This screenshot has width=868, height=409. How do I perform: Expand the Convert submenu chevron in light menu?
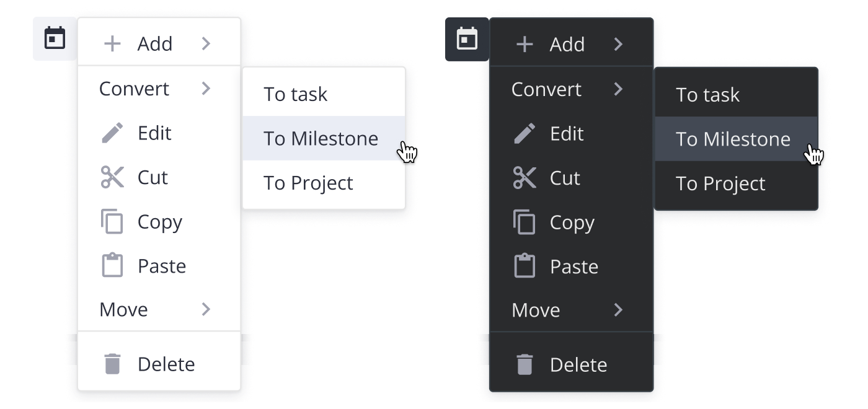207,89
